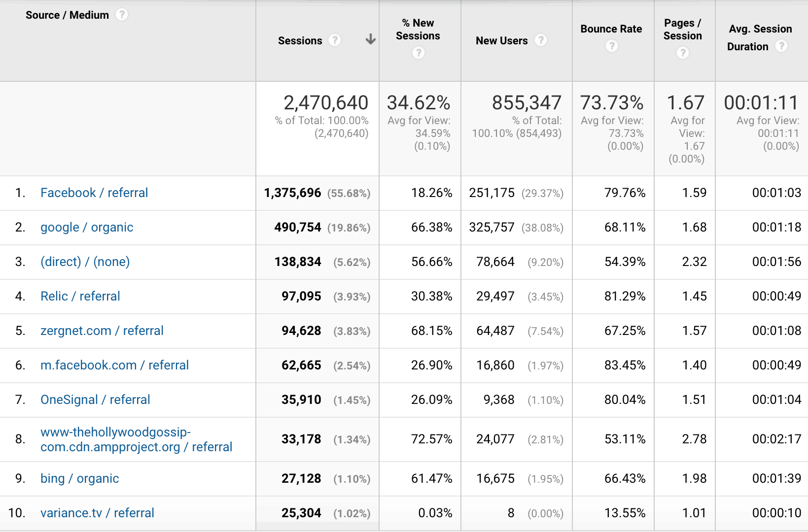Screen dimensions: 808x532
Task: Sort the table by Bounce Rate header
Action: point(611,29)
